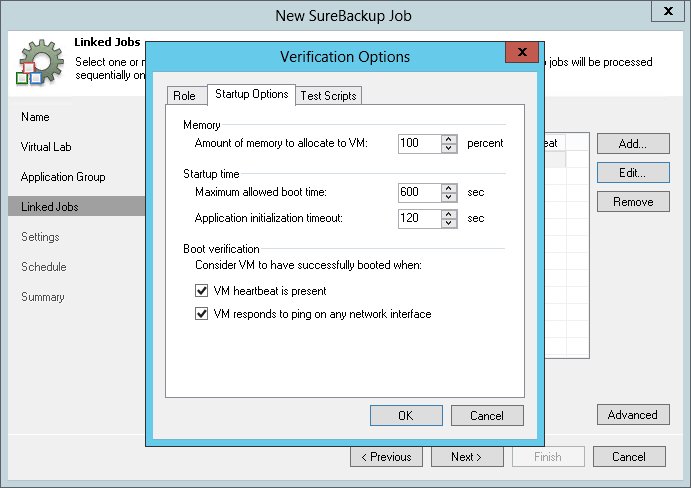Image resolution: width=691 pixels, height=488 pixels.
Task: Go to Previous wizard step
Action: click(386, 457)
